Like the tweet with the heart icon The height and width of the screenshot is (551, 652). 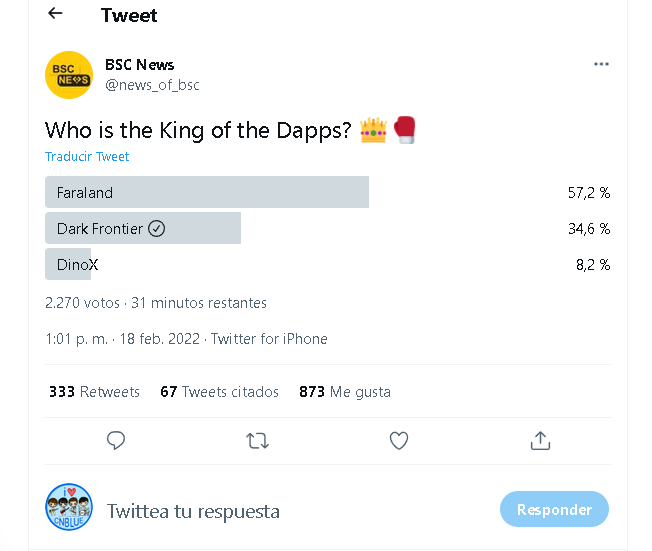click(399, 441)
